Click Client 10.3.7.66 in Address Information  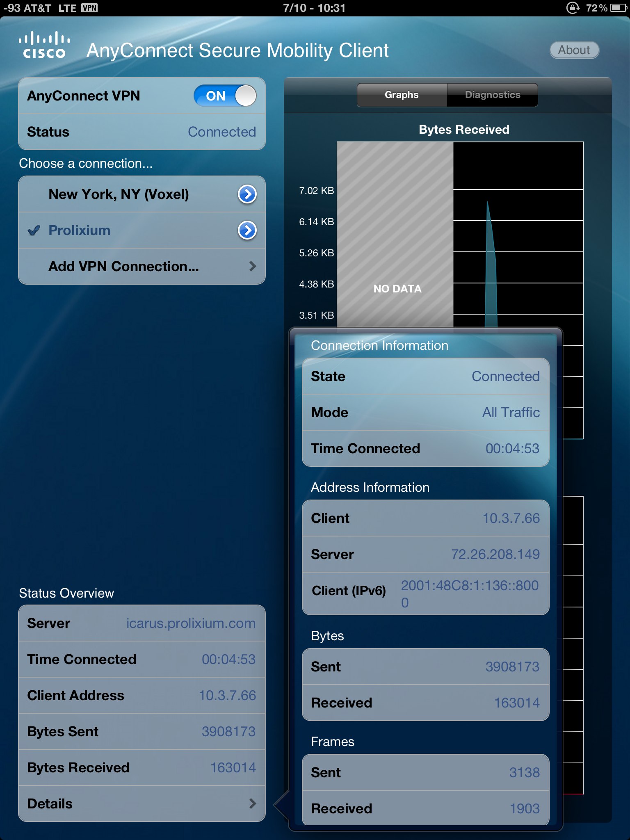click(426, 518)
